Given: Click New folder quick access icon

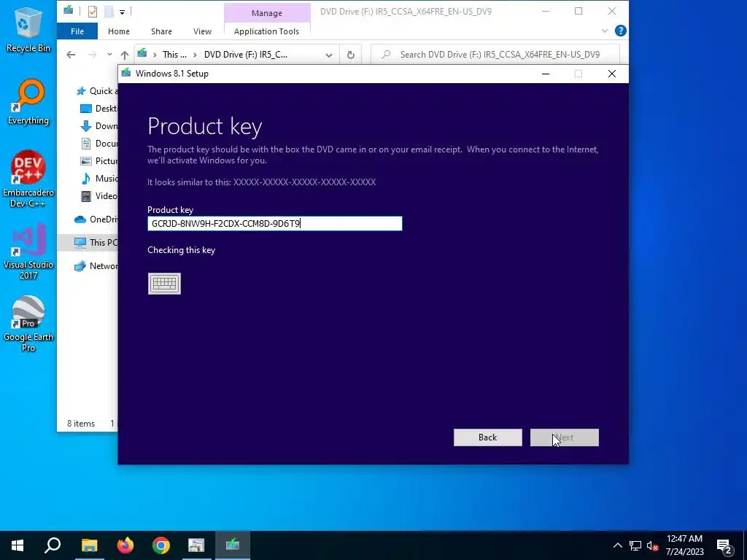Looking at the screenshot, I should [109, 12].
